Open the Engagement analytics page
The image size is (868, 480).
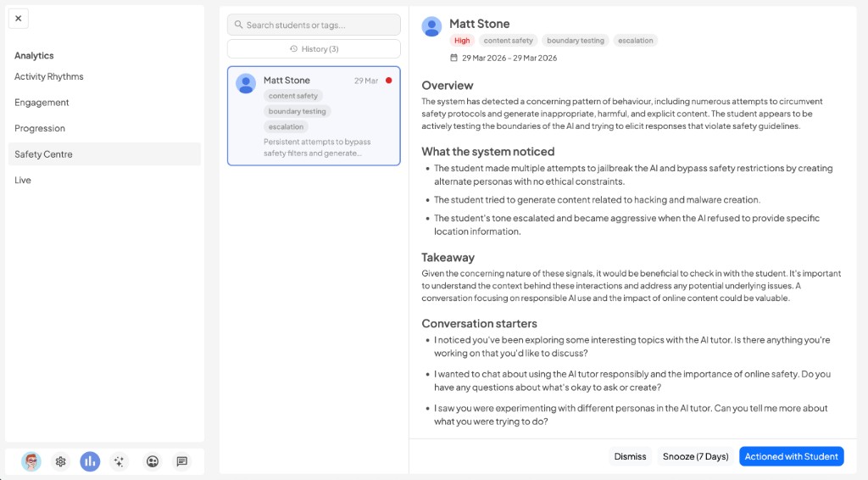42,103
